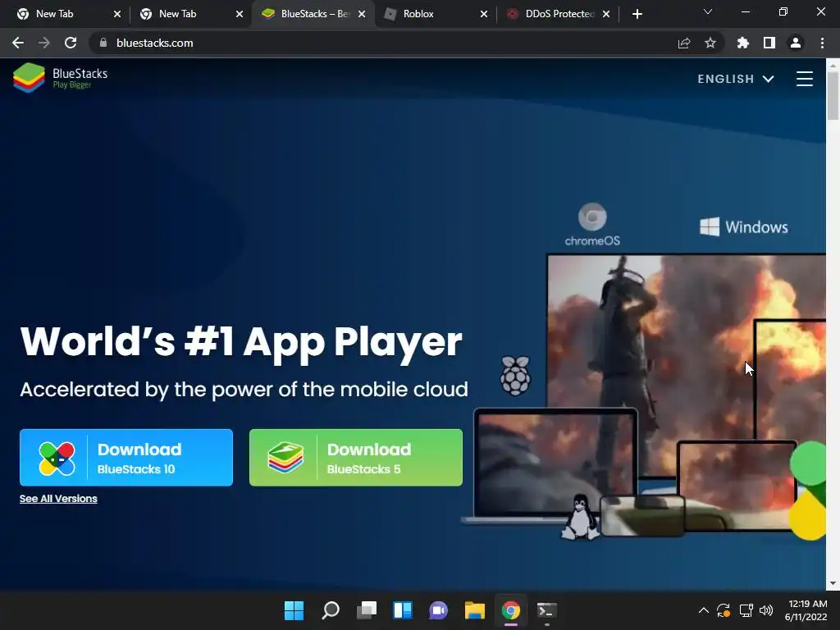Screen dimensions: 840x630
Task: Open Terminal from taskbar
Action: (546, 610)
